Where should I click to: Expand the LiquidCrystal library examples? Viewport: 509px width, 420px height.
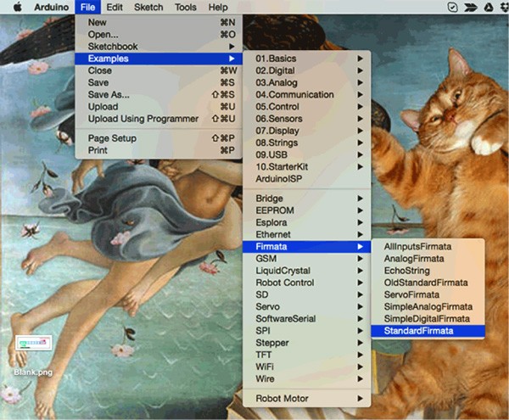click(x=307, y=271)
